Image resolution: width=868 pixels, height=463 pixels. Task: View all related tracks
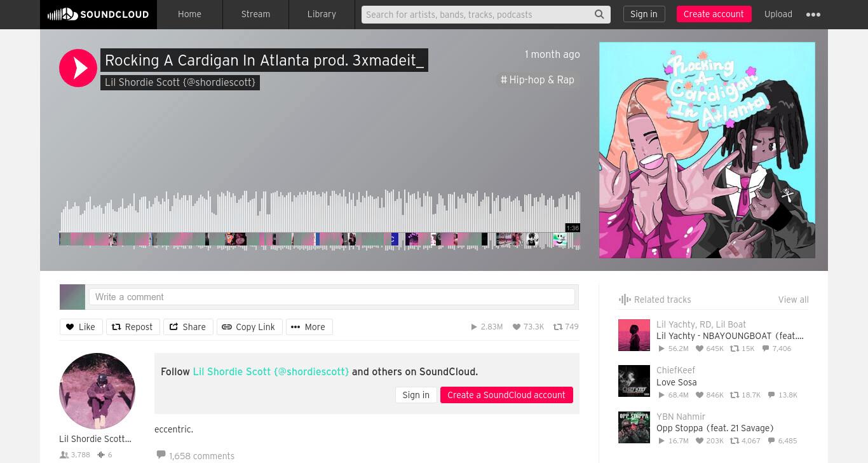[793, 300]
